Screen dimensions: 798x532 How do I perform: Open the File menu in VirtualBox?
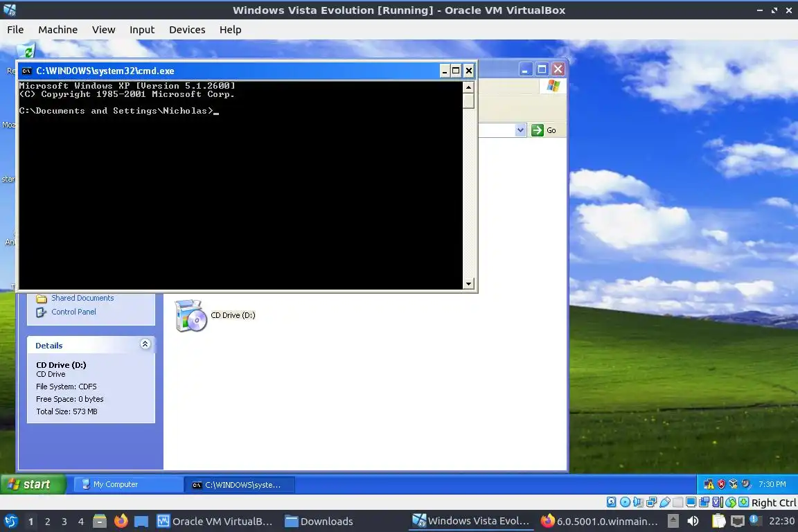pyautogui.click(x=15, y=30)
